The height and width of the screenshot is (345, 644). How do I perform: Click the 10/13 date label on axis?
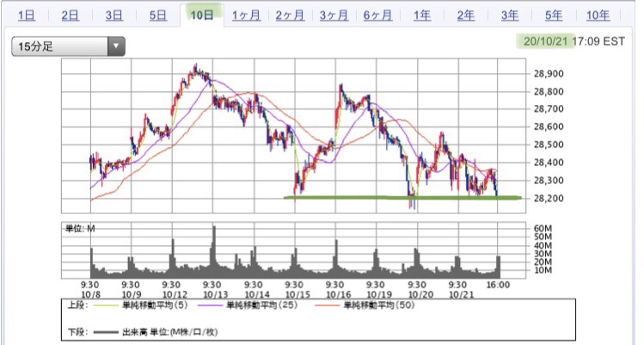[x=216, y=294]
